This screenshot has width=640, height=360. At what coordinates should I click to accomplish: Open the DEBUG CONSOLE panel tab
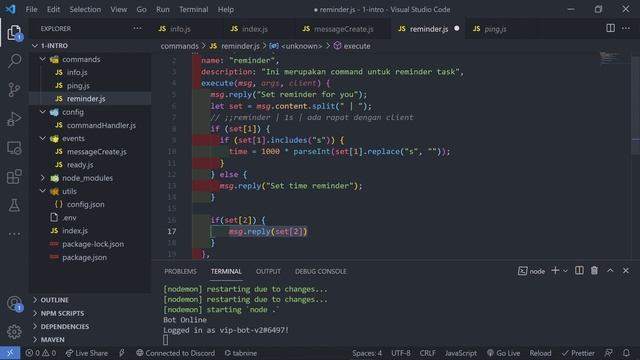(320, 271)
